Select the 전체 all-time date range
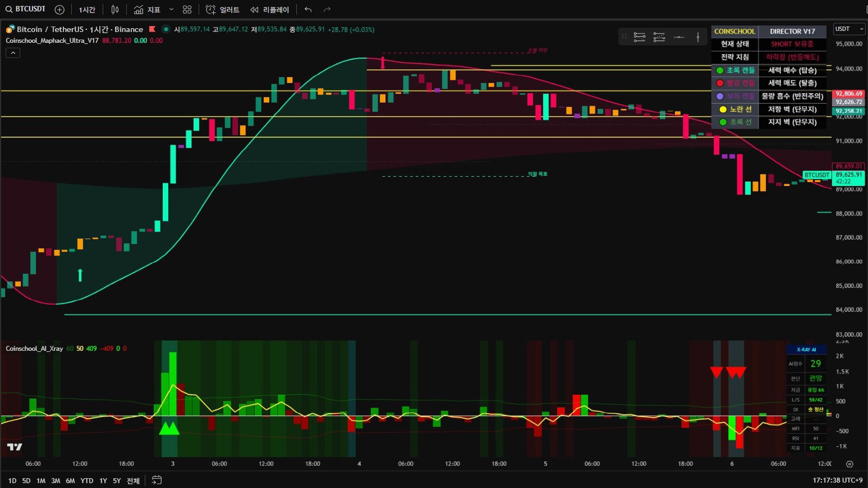Viewport: 868px width, 488px height. point(133,481)
